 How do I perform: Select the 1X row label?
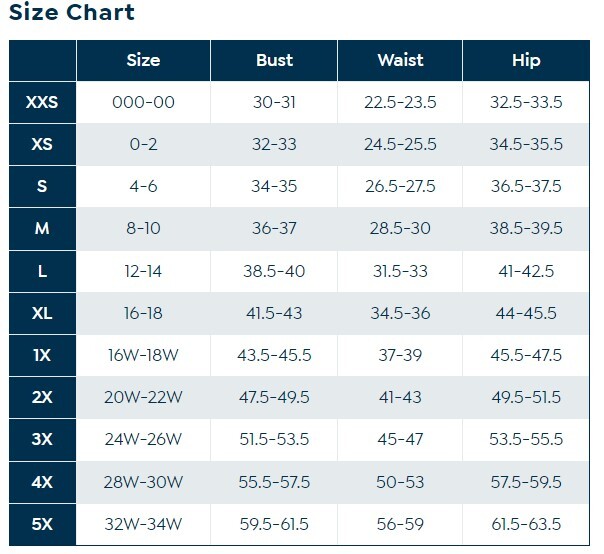(x=42, y=355)
